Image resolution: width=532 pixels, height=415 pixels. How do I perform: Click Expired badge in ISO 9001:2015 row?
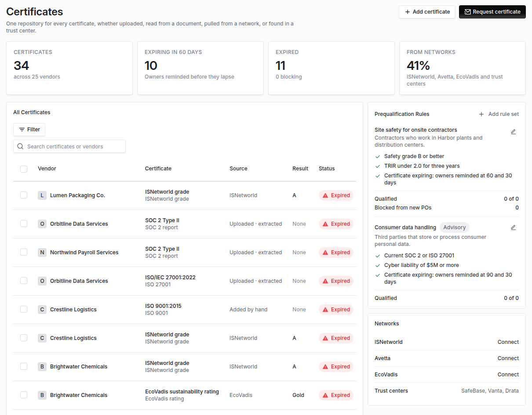tap(336, 310)
